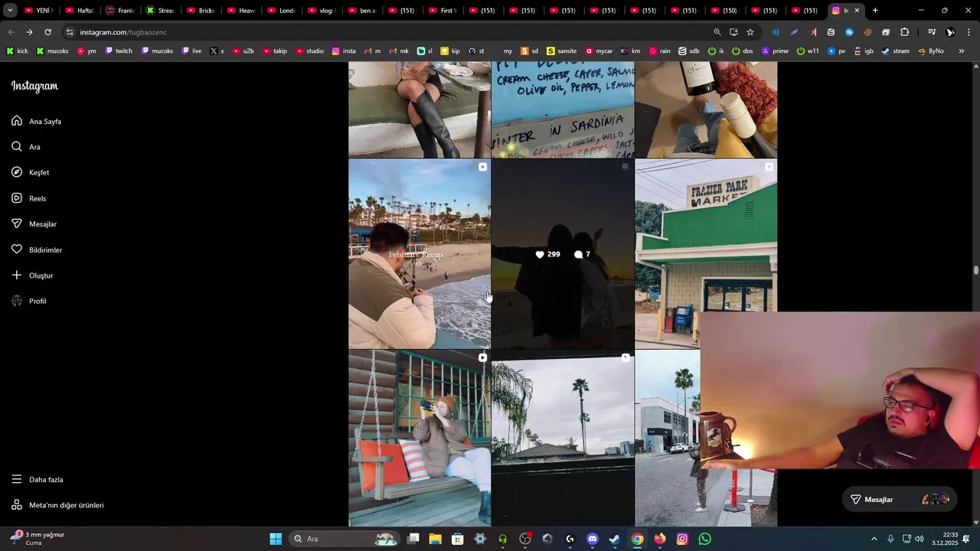Open the February Recap beach post
The image size is (980, 551).
pos(420,254)
